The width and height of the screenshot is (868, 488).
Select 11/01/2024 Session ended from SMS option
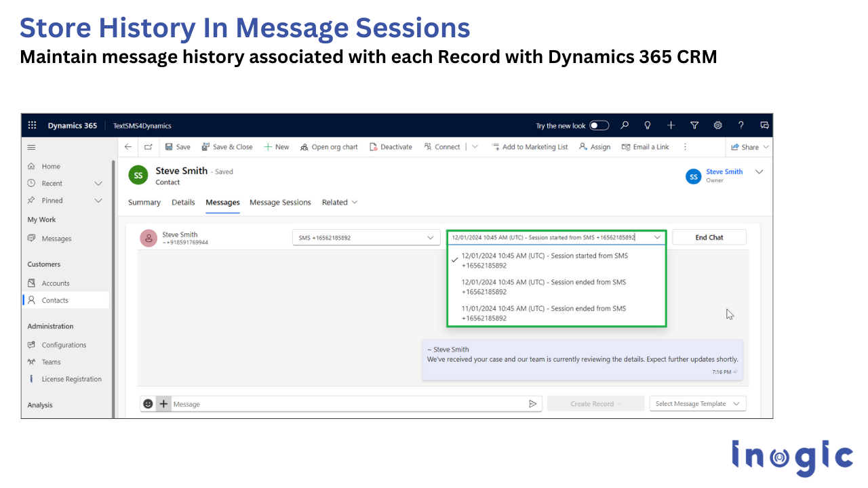pyautogui.click(x=557, y=313)
